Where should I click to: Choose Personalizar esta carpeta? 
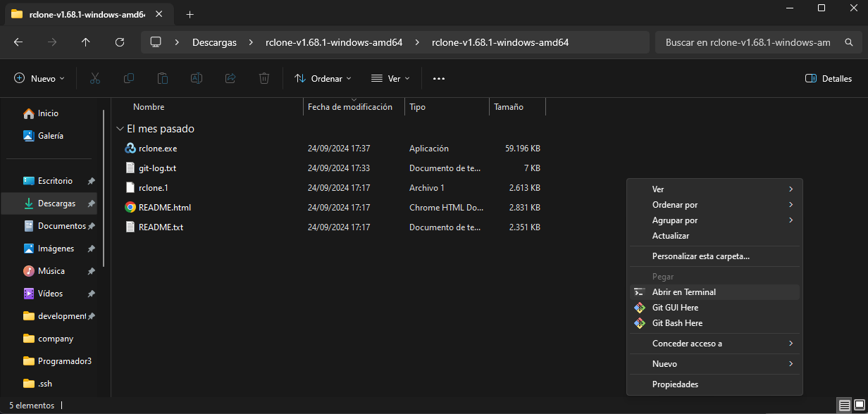pyautogui.click(x=714, y=256)
